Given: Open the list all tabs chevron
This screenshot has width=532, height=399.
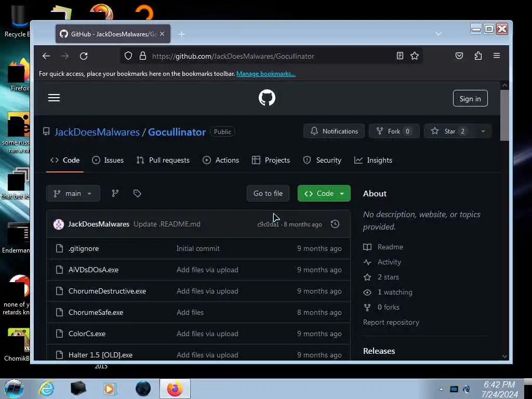Looking at the screenshot, I should [438, 34].
